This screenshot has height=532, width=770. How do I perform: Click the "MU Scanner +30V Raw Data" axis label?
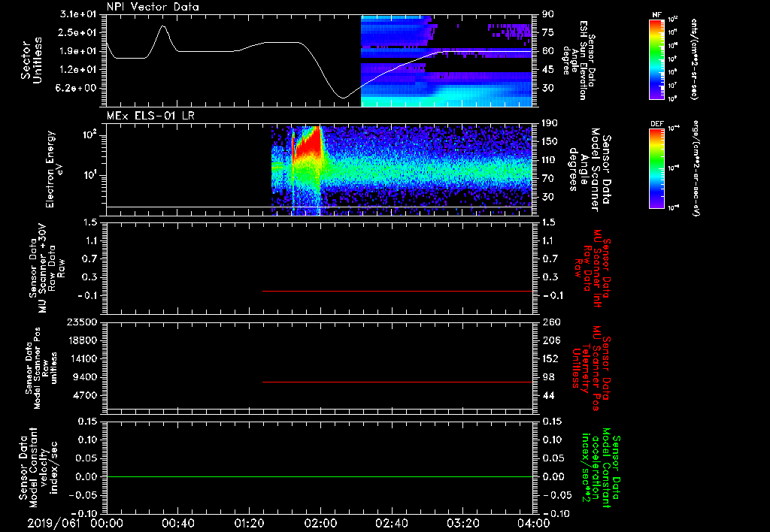(47, 268)
